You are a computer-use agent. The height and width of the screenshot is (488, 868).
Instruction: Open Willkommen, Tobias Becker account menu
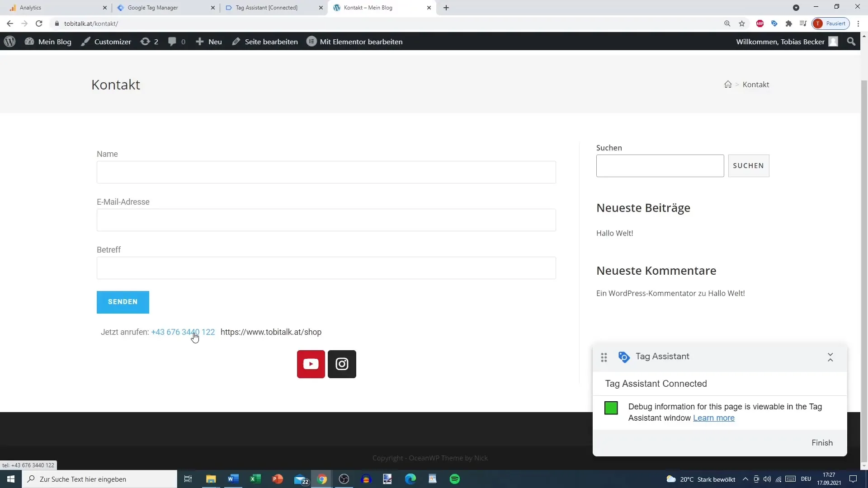(787, 42)
